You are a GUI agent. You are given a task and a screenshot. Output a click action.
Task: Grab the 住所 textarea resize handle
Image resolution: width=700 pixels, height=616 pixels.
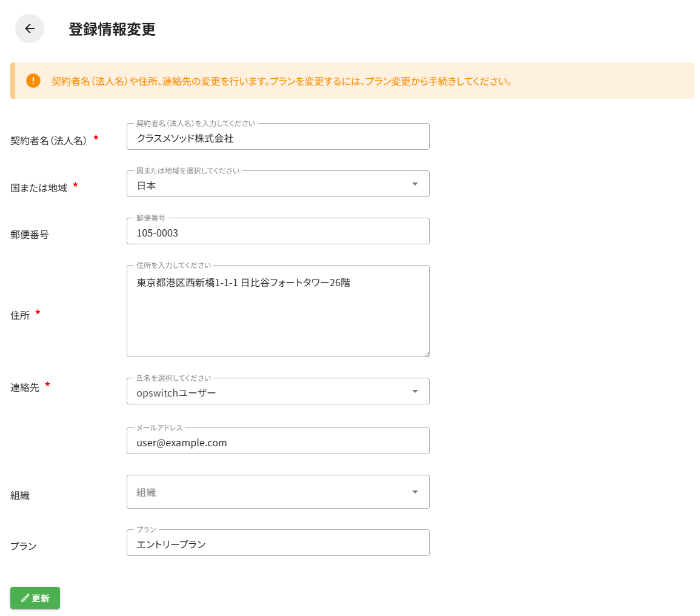click(x=426, y=353)
